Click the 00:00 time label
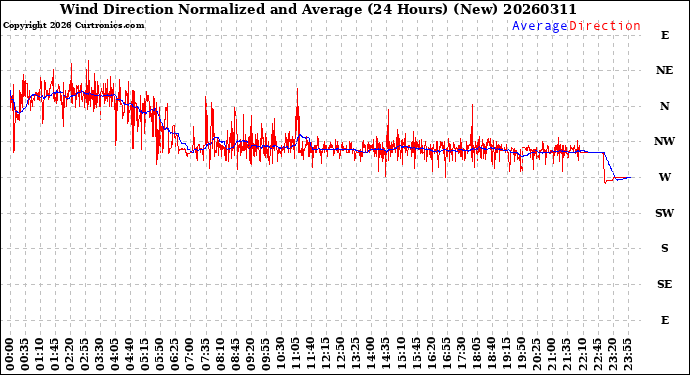 tap(10, 354)
